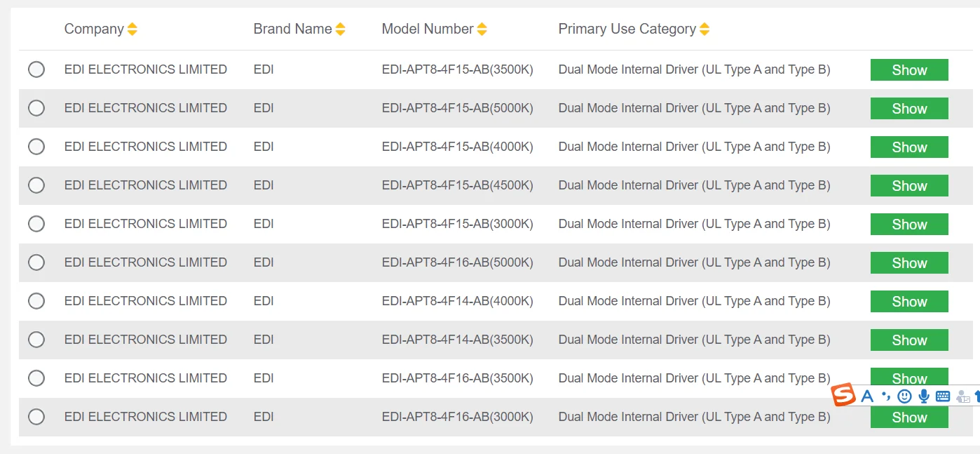Click model number EDI-APT8-4F16-AB(3000K) text
The height and width of the screenshot is (454, 980).
click(x=457, y=417)
